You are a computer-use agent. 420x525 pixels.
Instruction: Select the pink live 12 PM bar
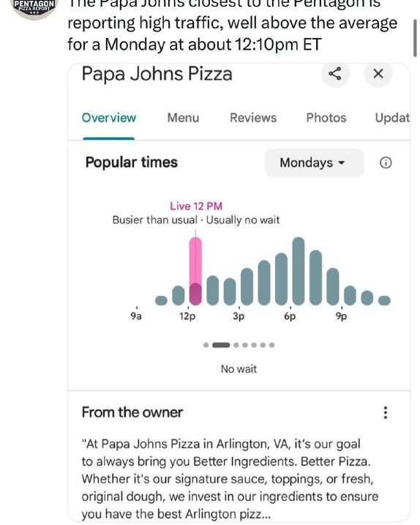tap(195, 271)
